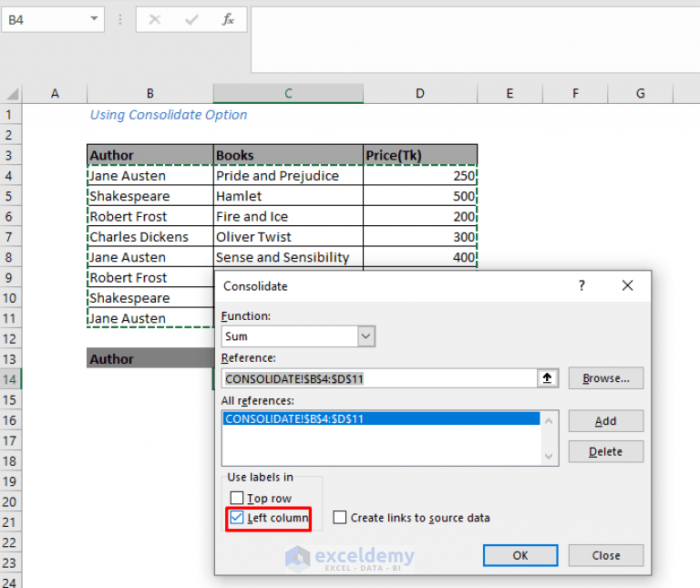Collapse the Reference range selector arrow icon
The width and height of the screenshot is (700, 588).
[x=547, y=378]
